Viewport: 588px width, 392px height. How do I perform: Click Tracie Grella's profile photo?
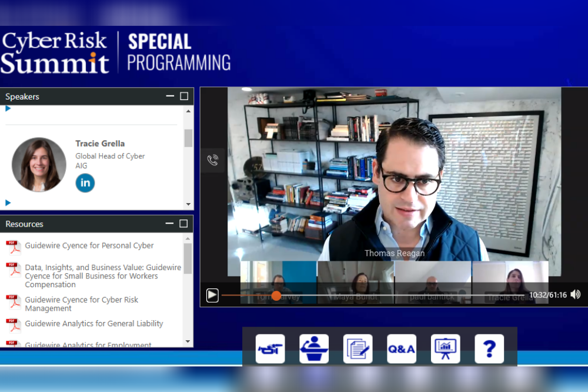pyautogui.click(x=39, y=164)
